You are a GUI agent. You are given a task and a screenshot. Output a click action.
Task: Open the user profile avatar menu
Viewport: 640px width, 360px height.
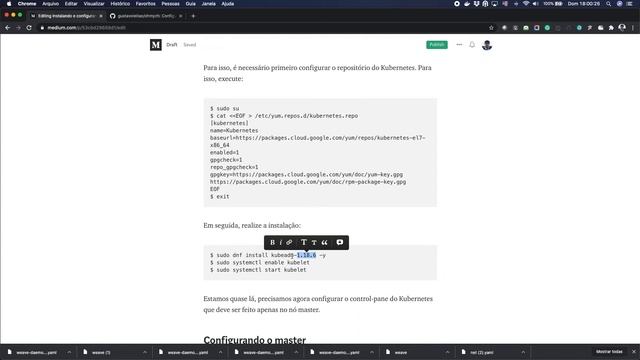click(487, 45)
